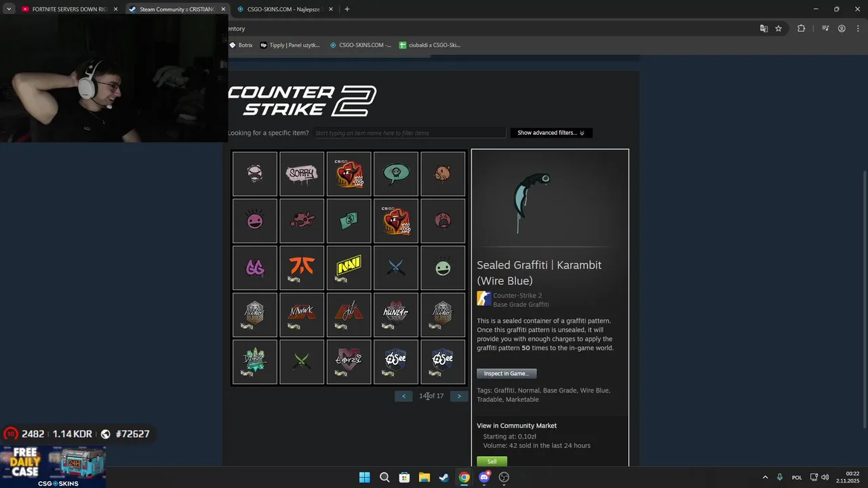Close the Fortnite Servers Down tab
The width and height of the screenshot is (868, 488).
click(115, 9)
